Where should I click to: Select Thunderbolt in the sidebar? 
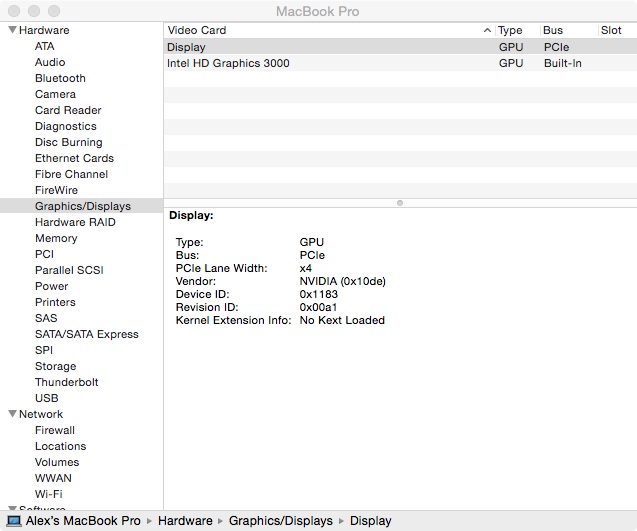pyautogui.click(x=67, y=382)
